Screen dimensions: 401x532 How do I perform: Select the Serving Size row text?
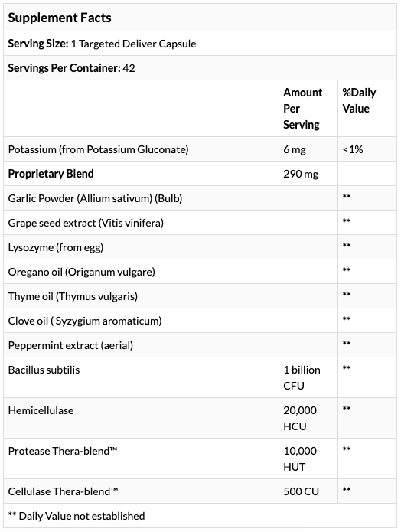pyautogui.click(x=102, y=44)
